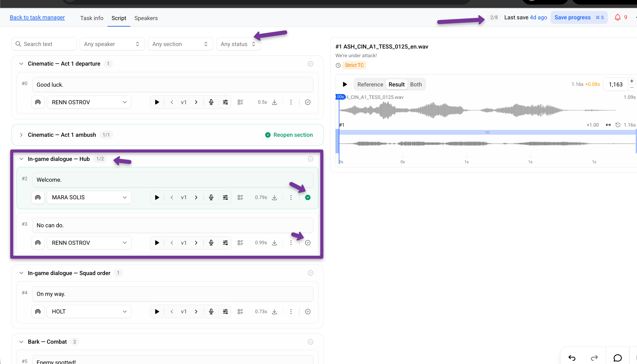
Task: Collapse the 'Bark — Combat' section
Action: (21, 342)
